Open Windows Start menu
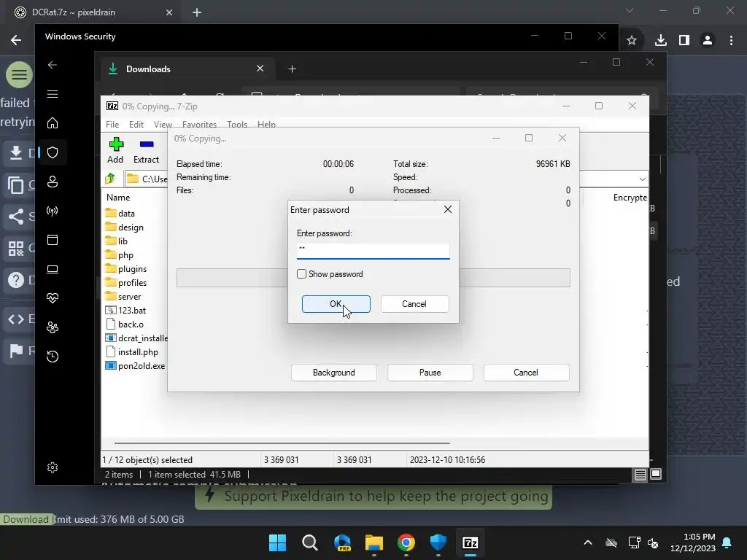This screenshot has height=560, width=747. [277, 542]
